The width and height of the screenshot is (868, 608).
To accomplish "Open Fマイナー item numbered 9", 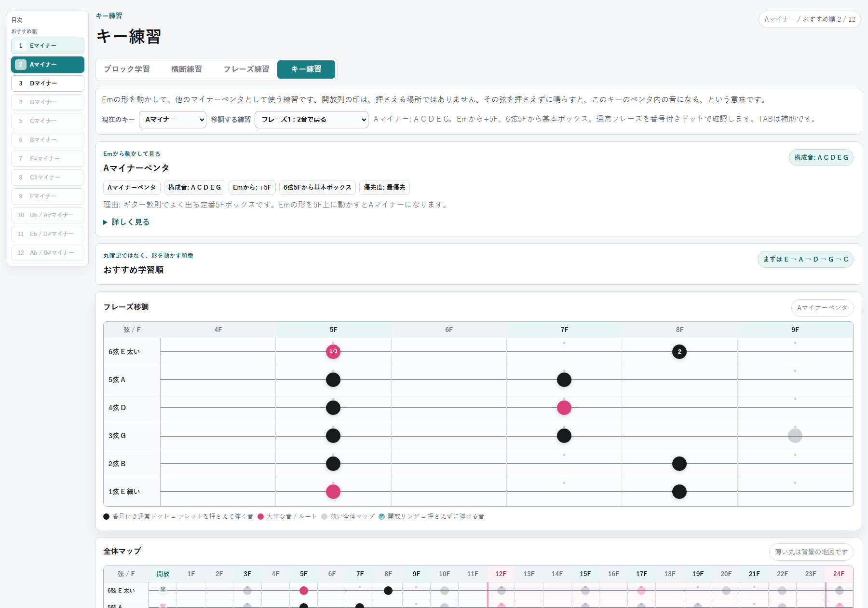I will (x=48, y=196).
